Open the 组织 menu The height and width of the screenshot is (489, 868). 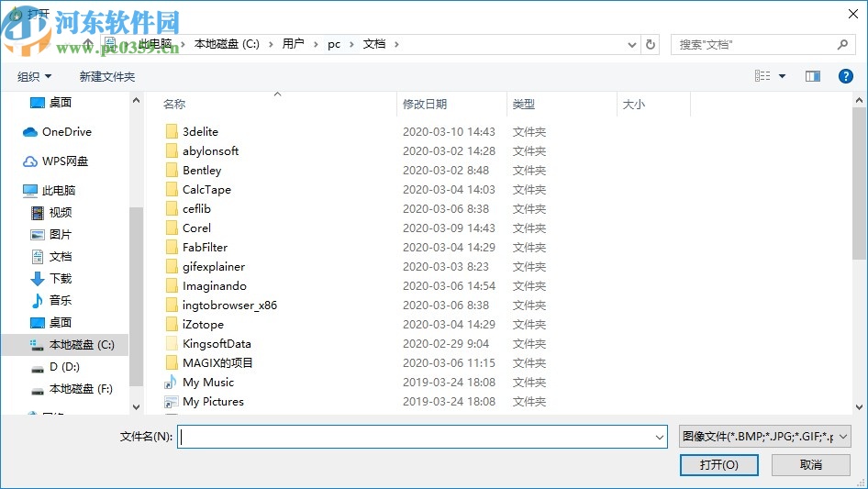pos(34,76)
